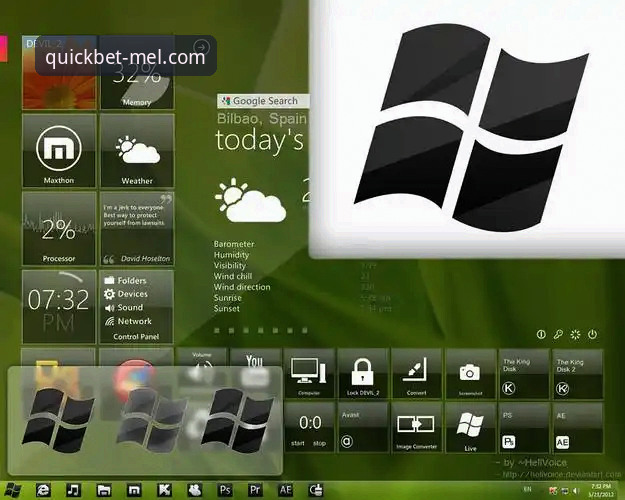The image size is (625, 500).
Task: Launch After Effects from the taskbar
Action: (285, 490)
